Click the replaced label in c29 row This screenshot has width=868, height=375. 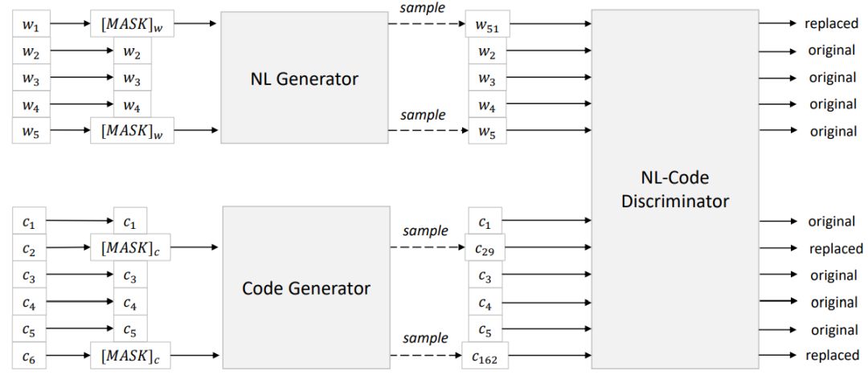pyautogui.click(x=836, y=248)
